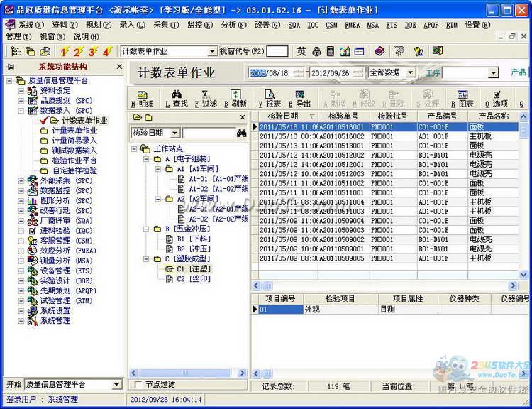Select 检验作业平台 in function tree
This screenshot has height=409, width=532.
74,160
